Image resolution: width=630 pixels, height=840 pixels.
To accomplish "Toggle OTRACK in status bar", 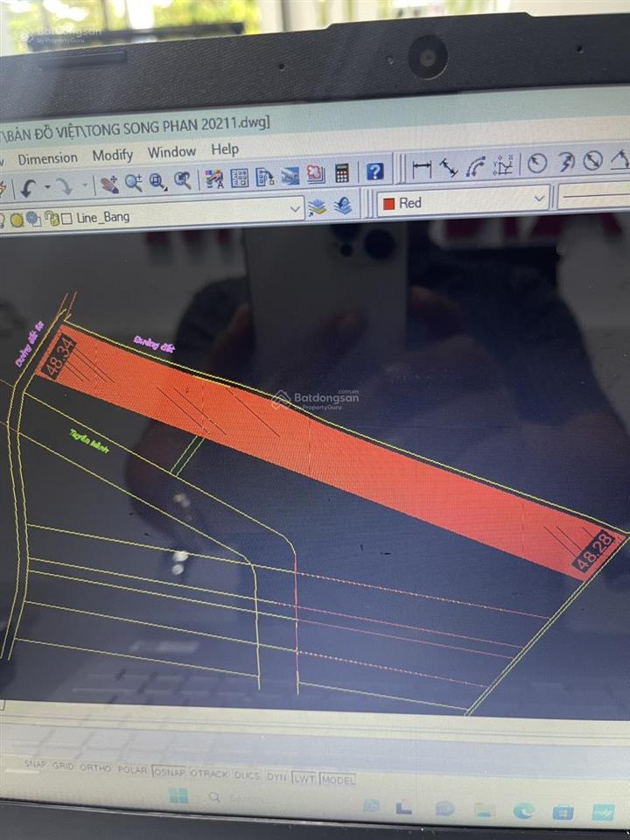I will (x=209, y=773).
